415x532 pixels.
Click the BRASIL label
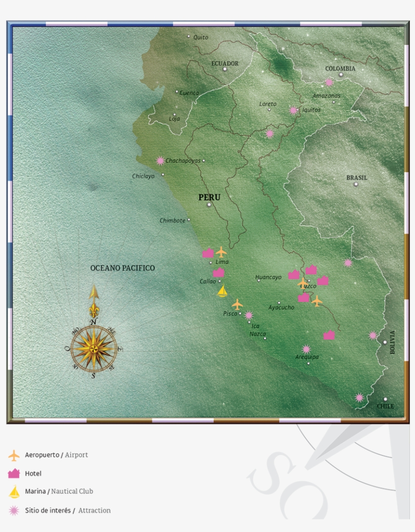point(357,178)
